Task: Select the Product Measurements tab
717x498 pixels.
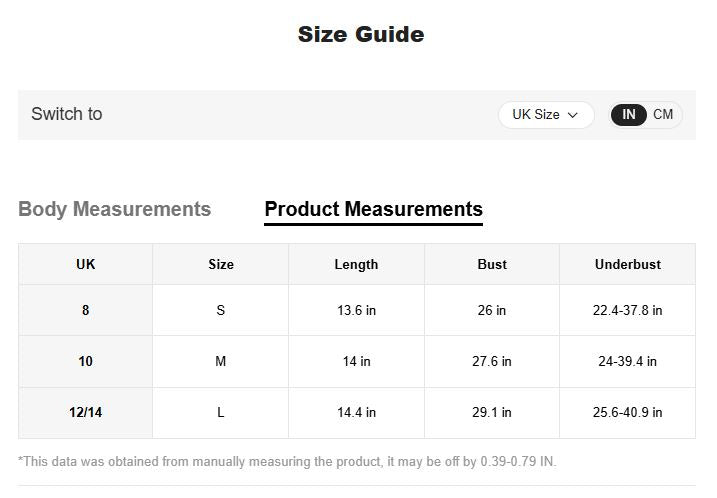Action: pyautogui.click(x=373, y=209)
